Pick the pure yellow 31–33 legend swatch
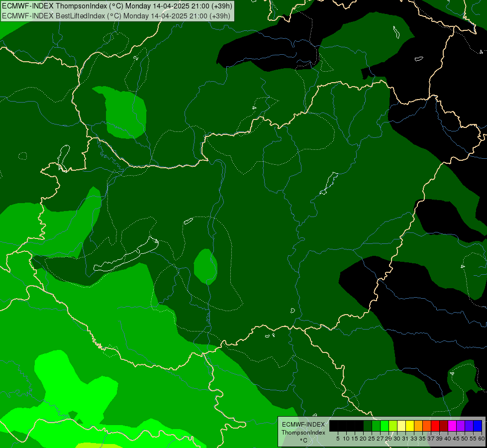This screenshot has width=487, height=448. point(410,426)
